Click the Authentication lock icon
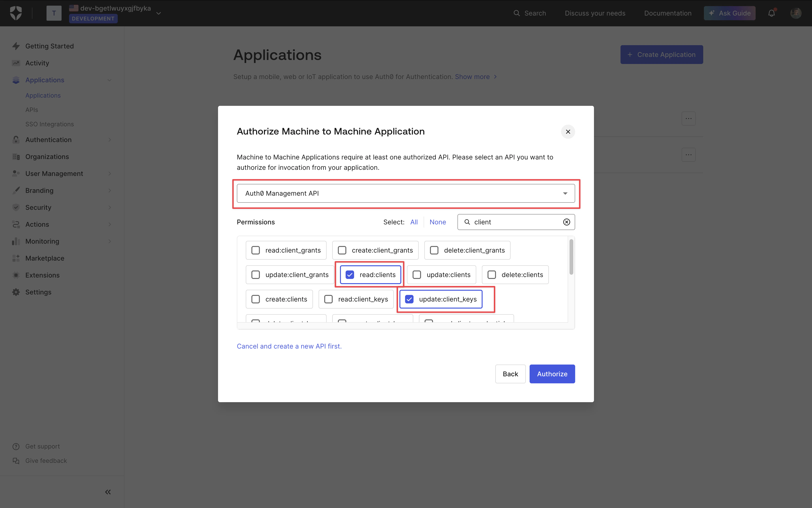 pos(16,140)
